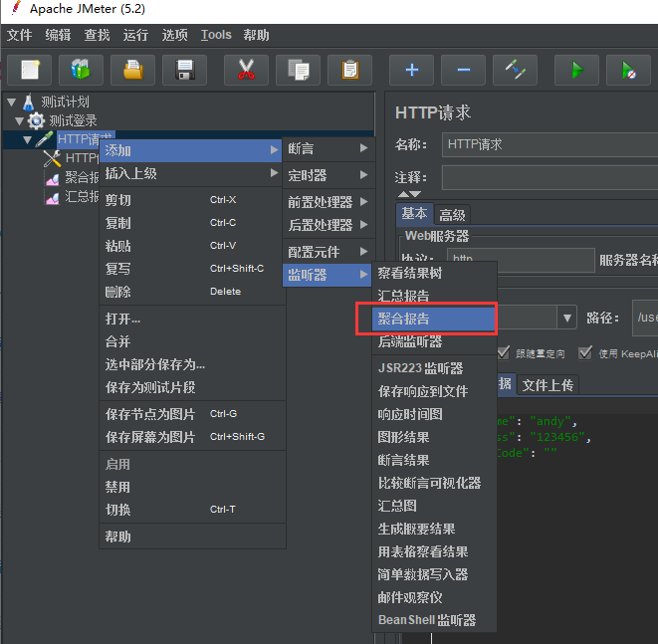The image size is (658, 644).
Task: Toggle the 使用 KeepAlive checkbox
Action: 584,352
